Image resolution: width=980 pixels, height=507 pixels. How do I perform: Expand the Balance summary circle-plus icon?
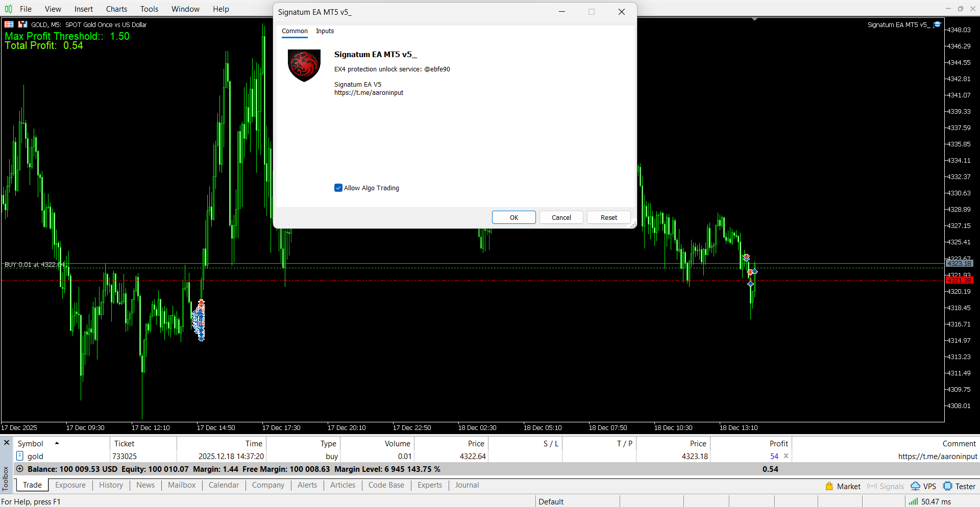(x=20, y=469)
